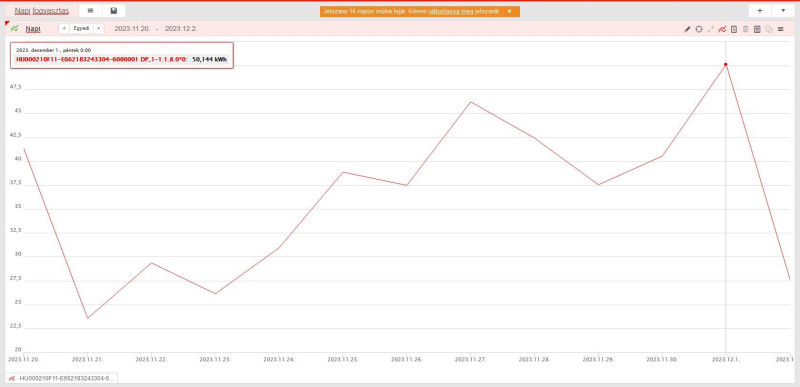The image size is (800, 387).
Task: Go to the previous period
Action: 64,29
